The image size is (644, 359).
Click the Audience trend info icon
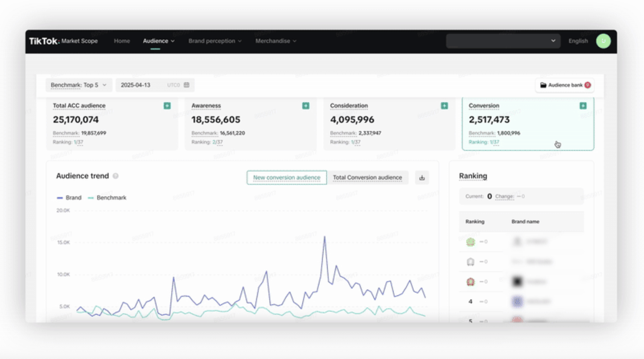(116, 176)
